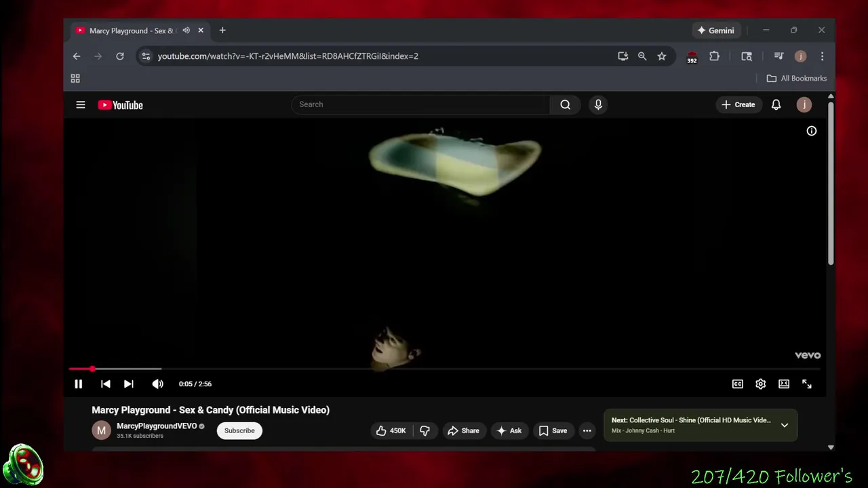Search with your voice microphone
The width and height of the screenshot is (868, 488).
point(598,104)
